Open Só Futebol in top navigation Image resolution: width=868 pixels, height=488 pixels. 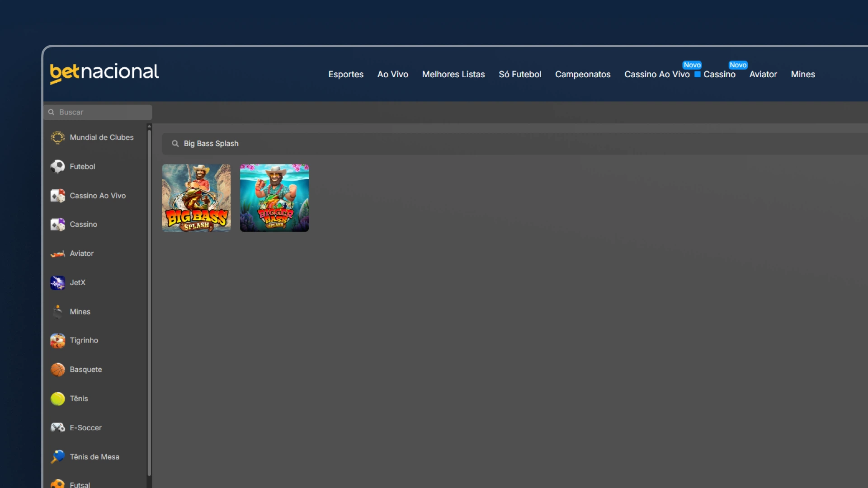click(520, 75)
